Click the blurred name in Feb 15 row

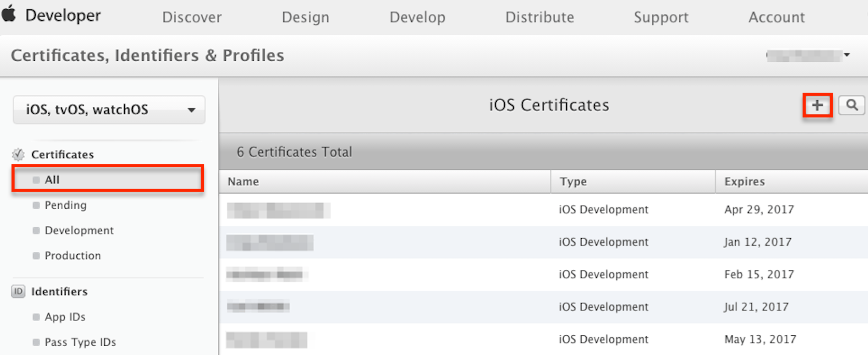pos(266,275)
